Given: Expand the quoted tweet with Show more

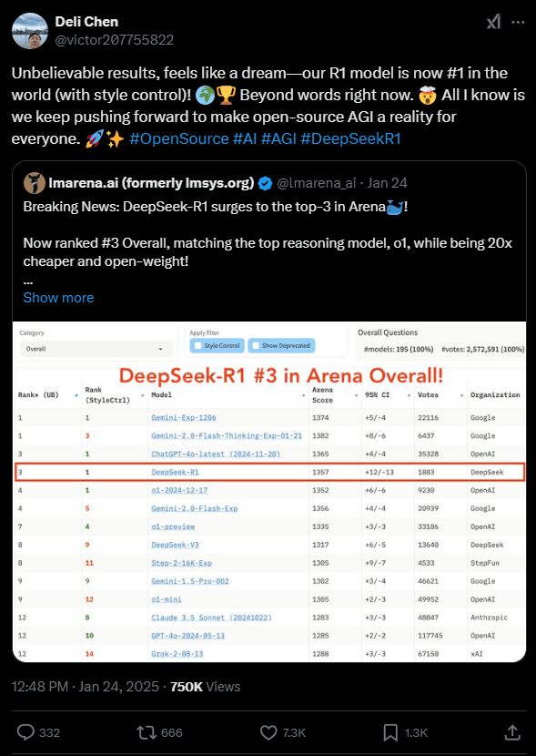Looking at the screenshot, I should pos(58,297).
